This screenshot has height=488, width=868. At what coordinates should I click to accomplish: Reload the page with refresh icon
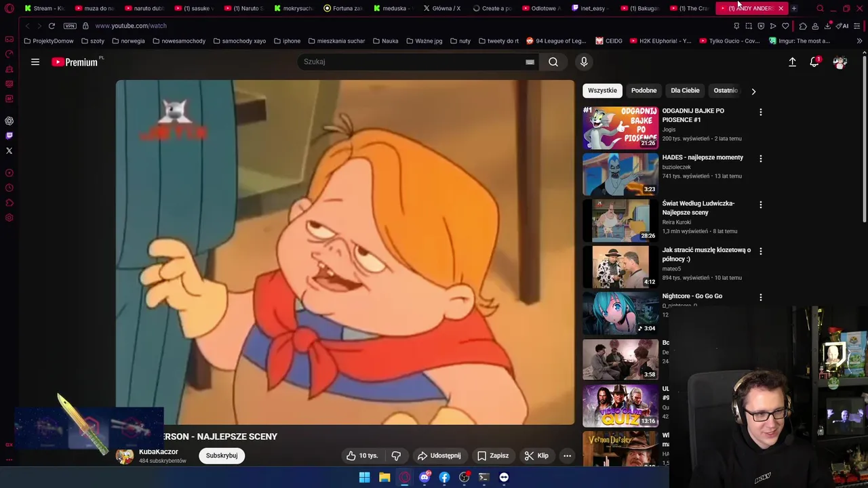[x=52, y=26]
